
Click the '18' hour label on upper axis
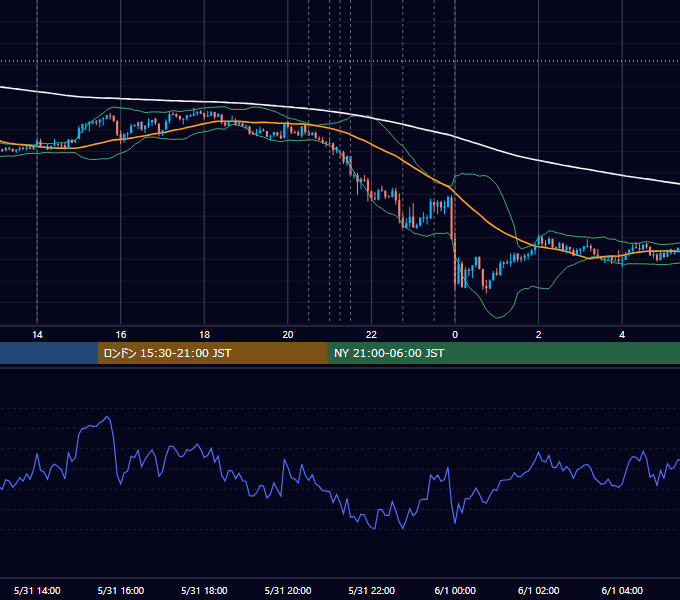(204, 335)
